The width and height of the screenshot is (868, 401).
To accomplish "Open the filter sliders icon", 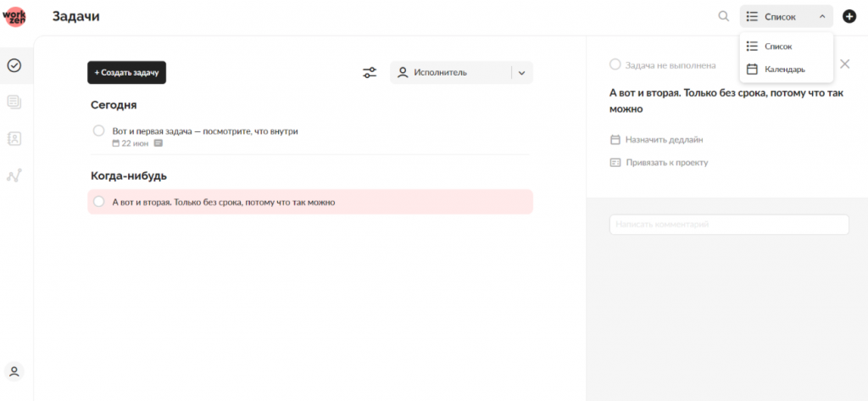I will 370,73.
